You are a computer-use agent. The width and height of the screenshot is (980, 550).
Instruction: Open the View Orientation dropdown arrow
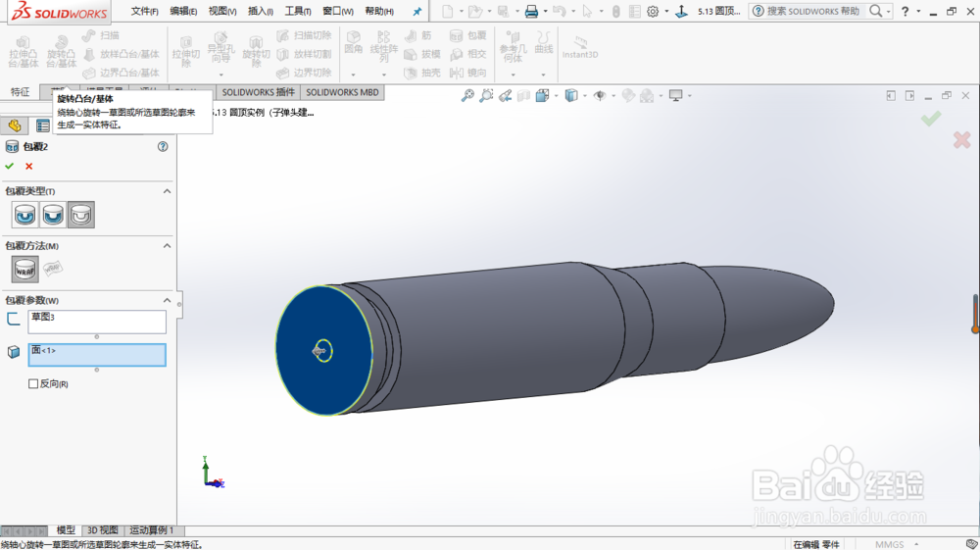(x=557, y=96)
